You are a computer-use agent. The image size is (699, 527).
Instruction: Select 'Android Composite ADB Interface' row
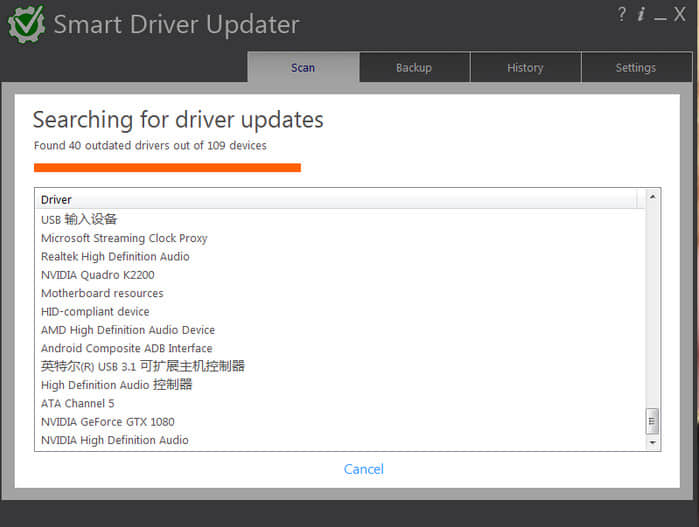340,348
